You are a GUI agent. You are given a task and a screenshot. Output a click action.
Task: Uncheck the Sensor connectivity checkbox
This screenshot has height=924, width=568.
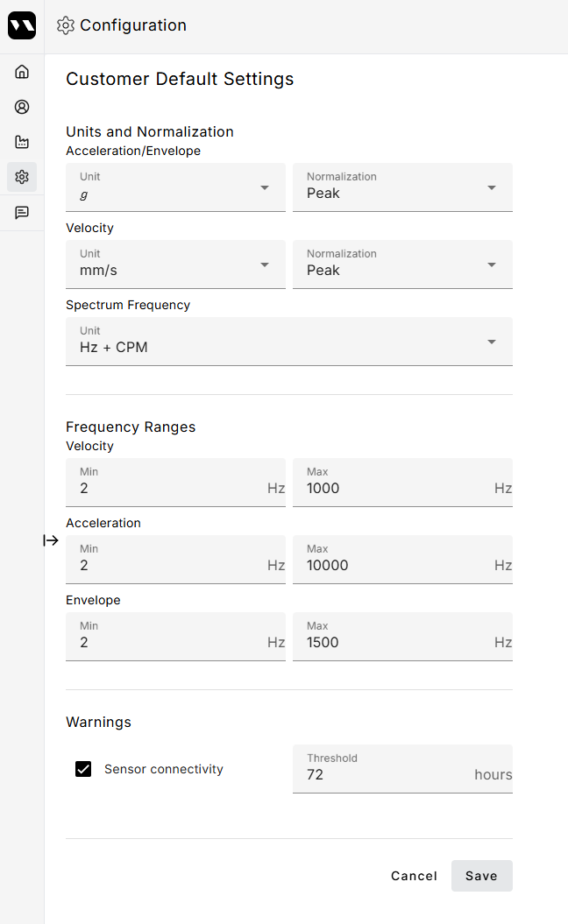click(x=83, y=769)
